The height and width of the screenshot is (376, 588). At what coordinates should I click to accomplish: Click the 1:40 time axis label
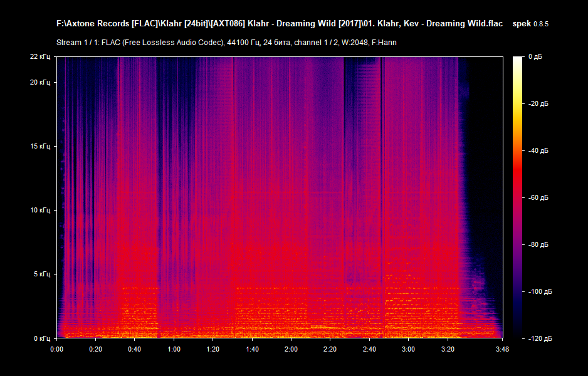pyautogui.click(x=252, y=350)
